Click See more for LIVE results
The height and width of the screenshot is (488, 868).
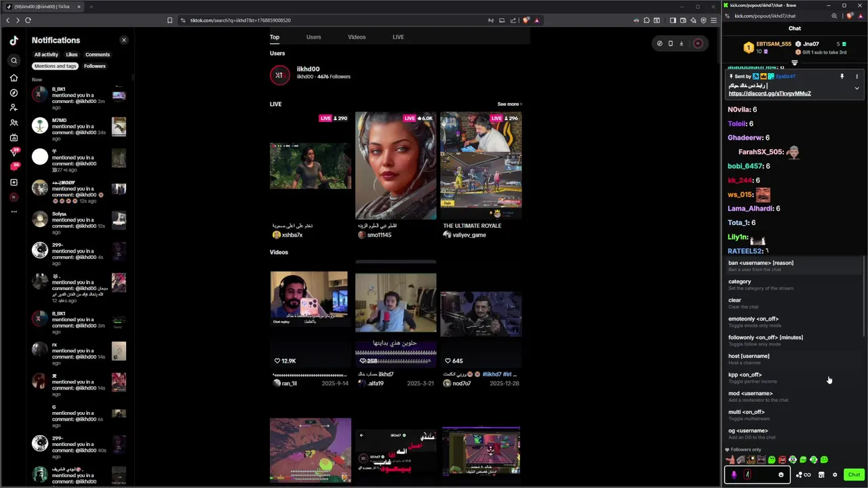[509, 104]
